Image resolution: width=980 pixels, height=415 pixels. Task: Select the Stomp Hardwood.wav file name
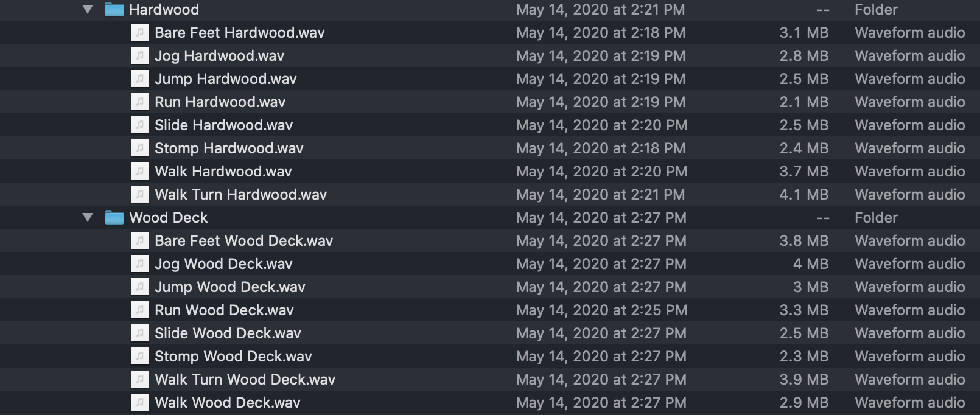229,148
